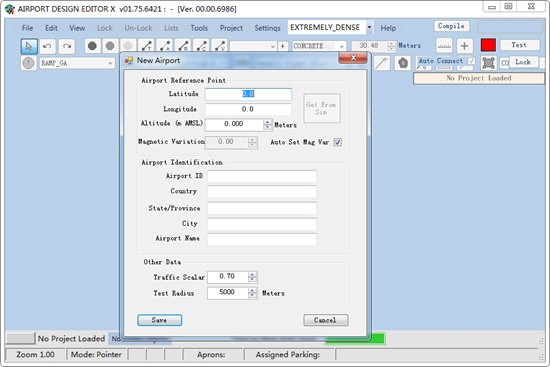Click the Test button

point(519,45)
